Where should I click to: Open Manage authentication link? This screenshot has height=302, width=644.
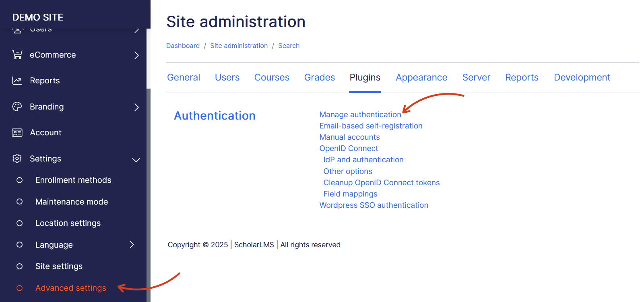(360, 115)
